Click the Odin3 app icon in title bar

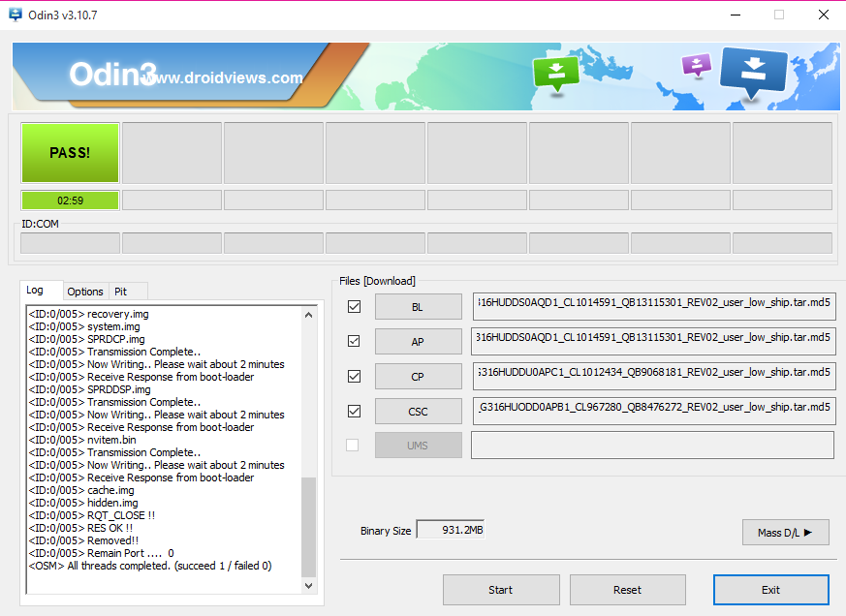point(16,15)
